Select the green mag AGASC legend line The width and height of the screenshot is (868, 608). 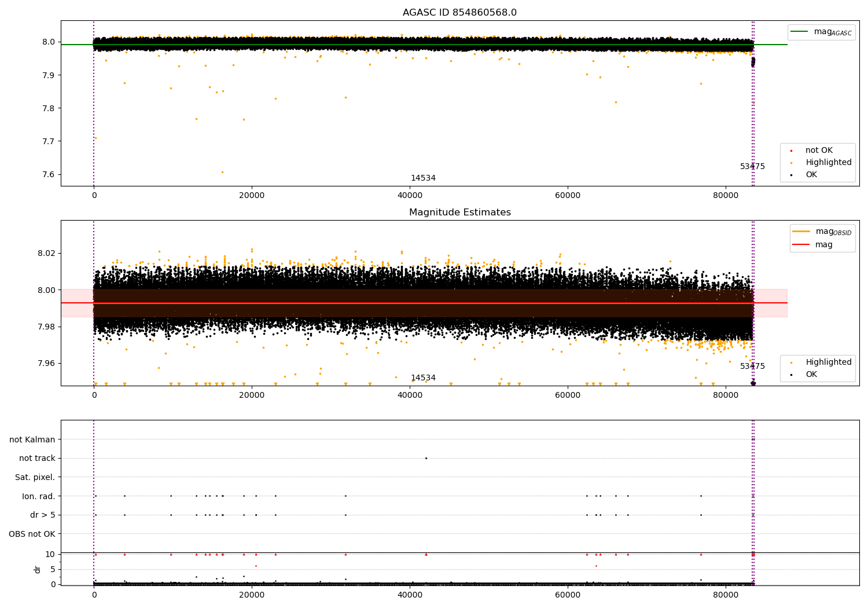(800, 32)
